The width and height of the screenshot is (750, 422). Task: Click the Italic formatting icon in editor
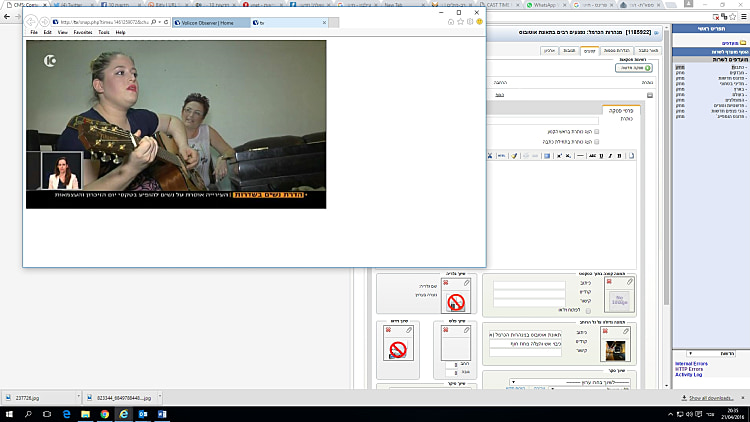[609, 155]
